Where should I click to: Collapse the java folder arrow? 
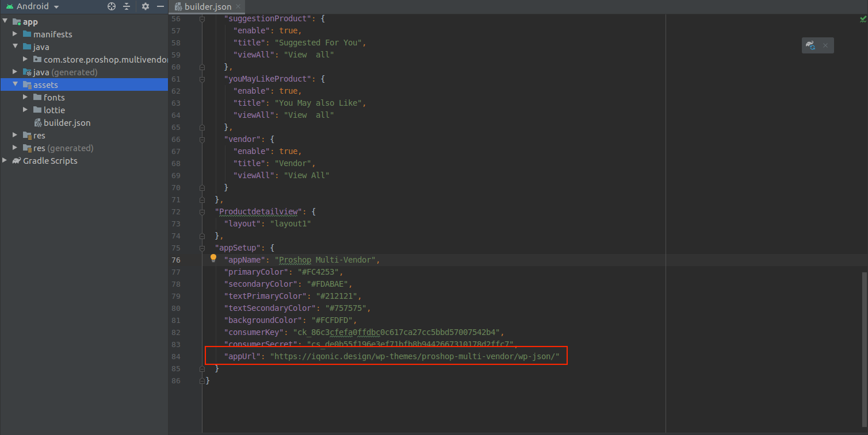[x=16, y=47]
